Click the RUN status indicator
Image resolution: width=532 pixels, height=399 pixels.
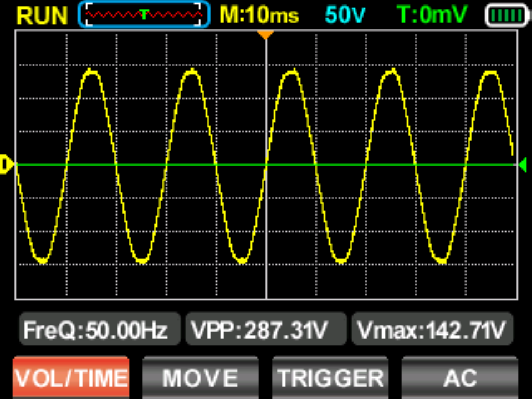[x=42, y=16]
